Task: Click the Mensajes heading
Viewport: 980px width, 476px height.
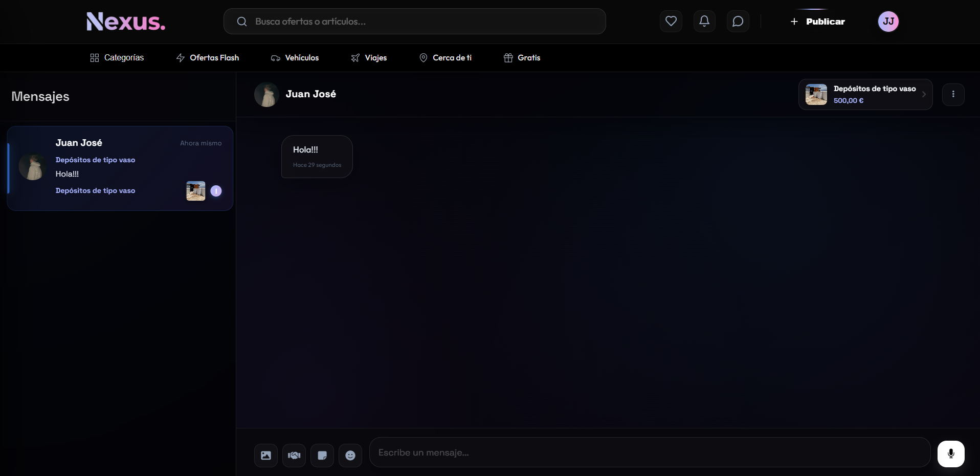Action: 40,97
